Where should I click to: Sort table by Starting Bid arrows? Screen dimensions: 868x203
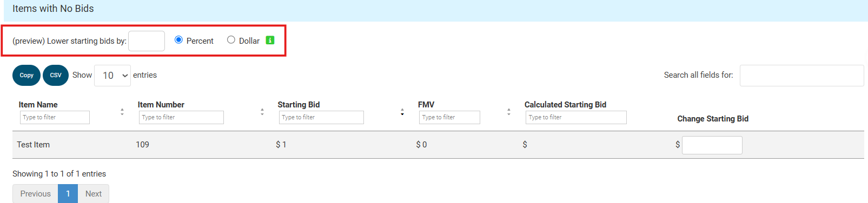[402, 112]
